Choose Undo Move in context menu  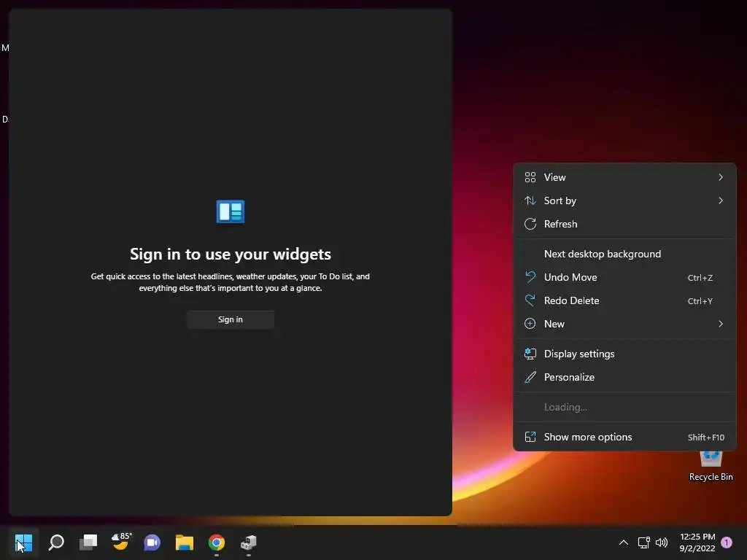pos(624,278)
